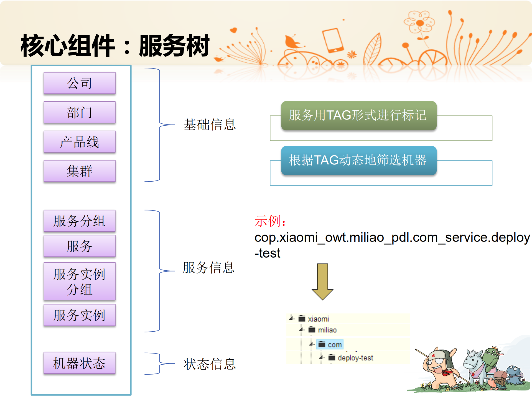This screenshot has width=532, height=399.
Task: Click the xiaomi folder icon in the tree
Action: pyautogui.click(x=302, y=319)
